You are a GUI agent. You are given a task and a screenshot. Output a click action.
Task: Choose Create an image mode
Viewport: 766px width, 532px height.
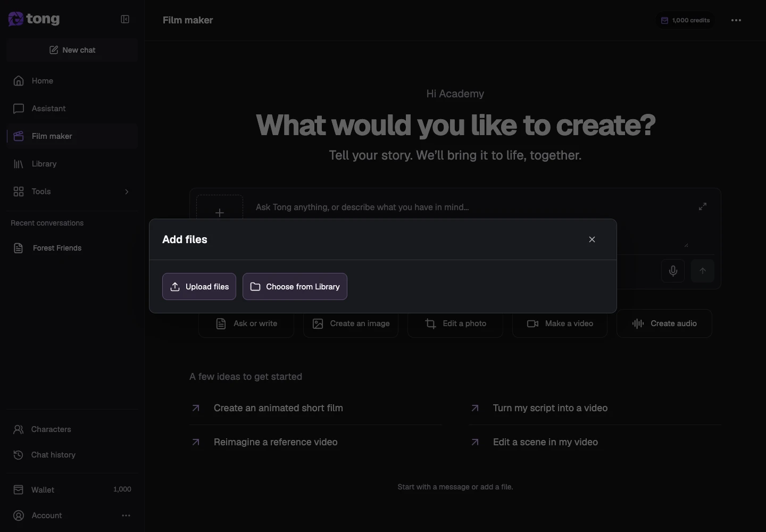point(351,323)
